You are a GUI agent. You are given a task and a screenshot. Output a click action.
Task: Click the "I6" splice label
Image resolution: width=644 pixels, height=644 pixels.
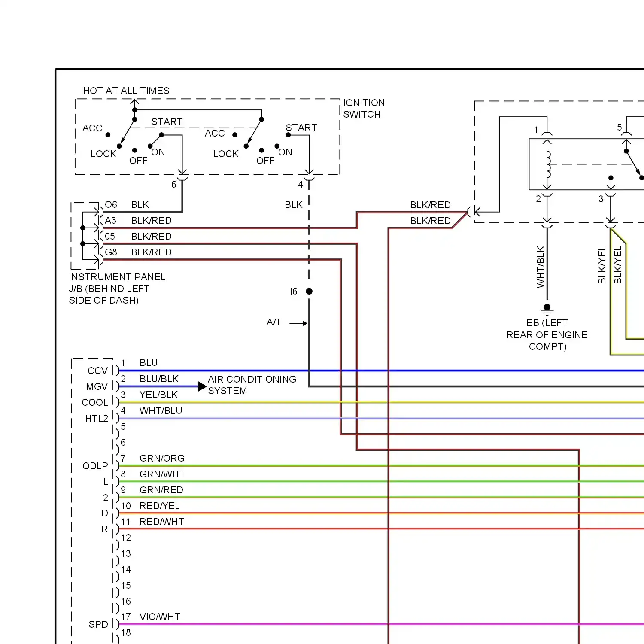point(294,291)
